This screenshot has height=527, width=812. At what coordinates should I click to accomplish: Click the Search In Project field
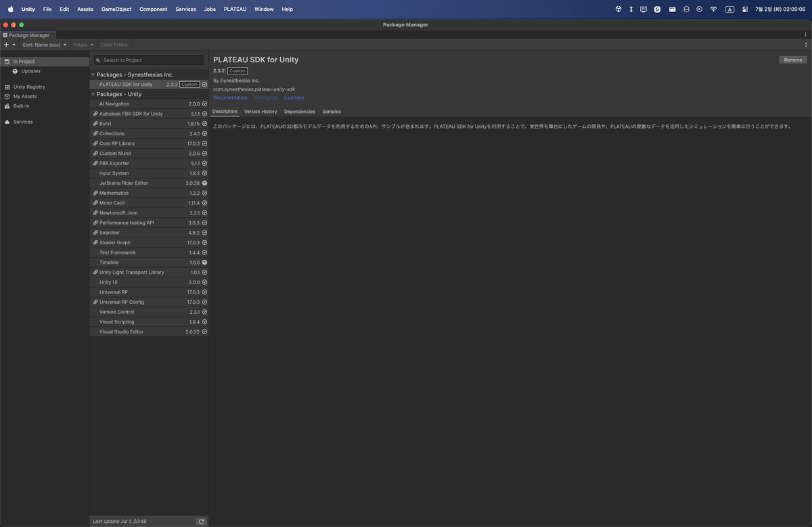pyautogui.click(x=142, y=60)
